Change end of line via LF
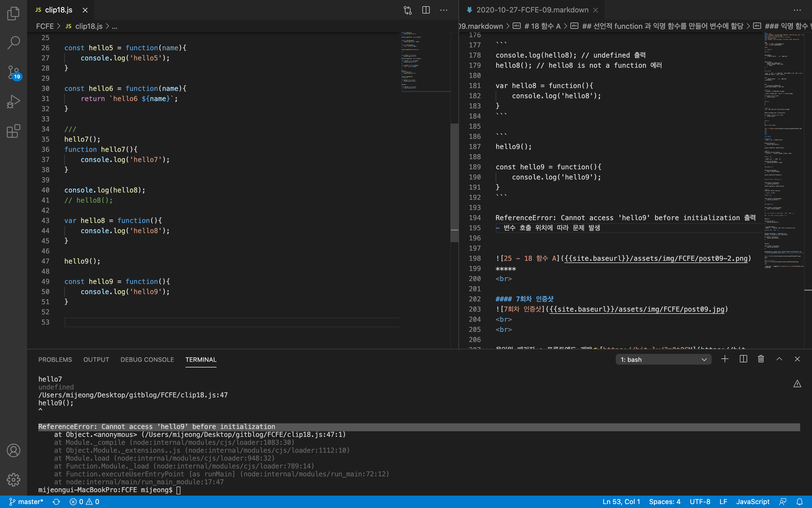Image resolution: width=812 pixels, height=508 pixels. click(723, 502)
